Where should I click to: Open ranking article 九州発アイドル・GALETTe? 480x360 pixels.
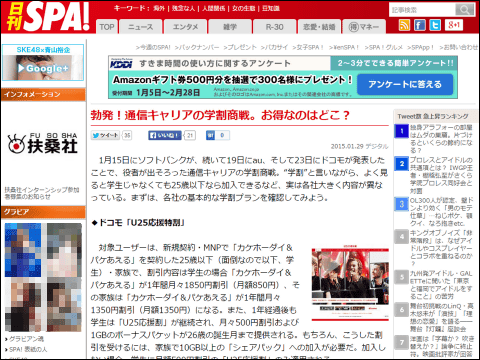point(441,285)
